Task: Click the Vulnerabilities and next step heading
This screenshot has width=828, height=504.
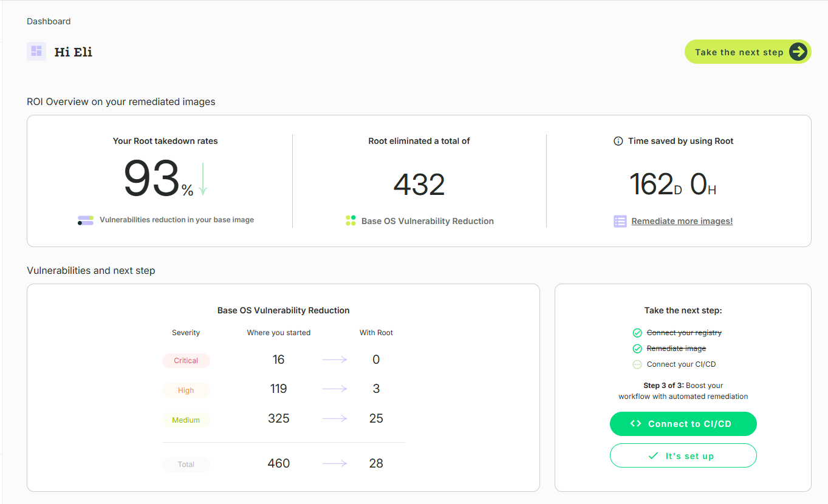Action: pos(91,271)
